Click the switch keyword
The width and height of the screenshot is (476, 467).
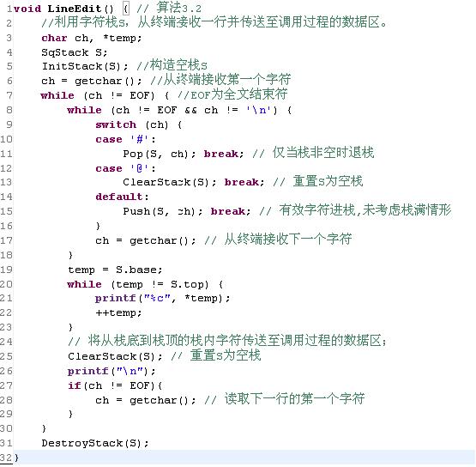116,124
